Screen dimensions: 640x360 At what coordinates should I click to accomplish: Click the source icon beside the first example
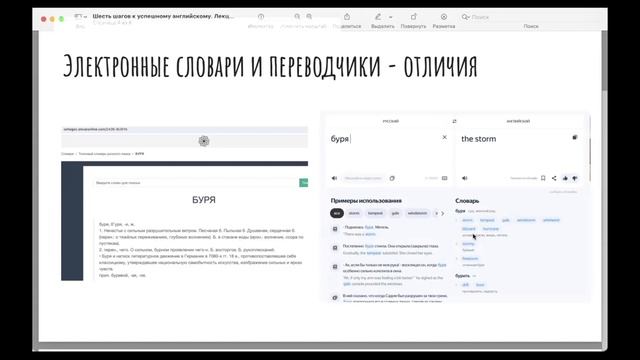tap(335, 229)
